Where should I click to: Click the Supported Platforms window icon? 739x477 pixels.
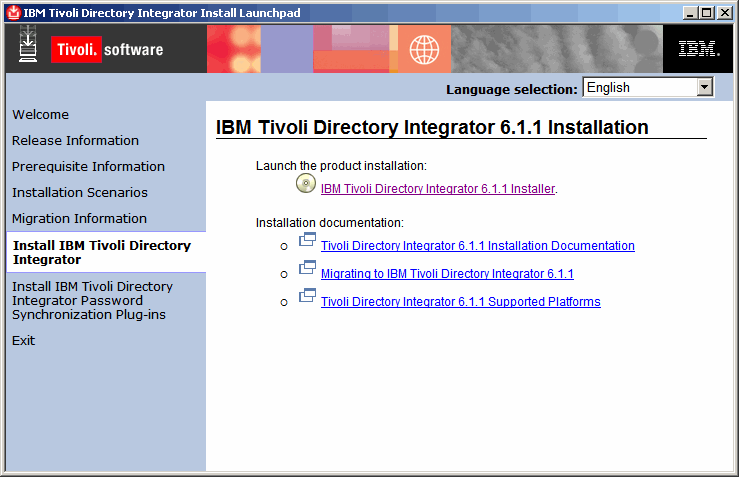[307, 297]
